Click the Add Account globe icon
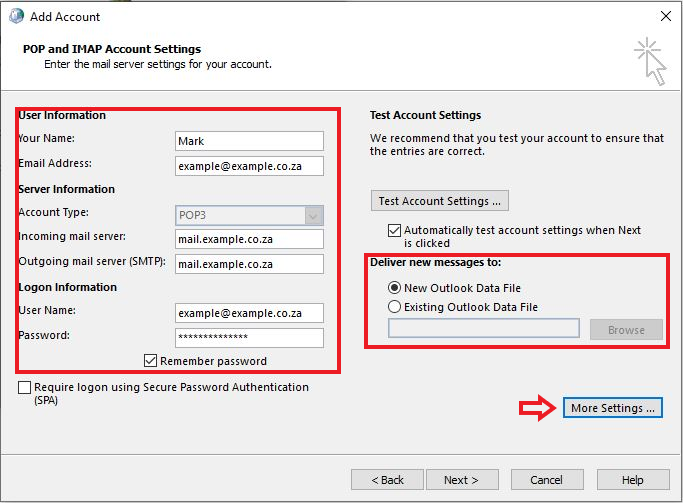 pos(16,16)
